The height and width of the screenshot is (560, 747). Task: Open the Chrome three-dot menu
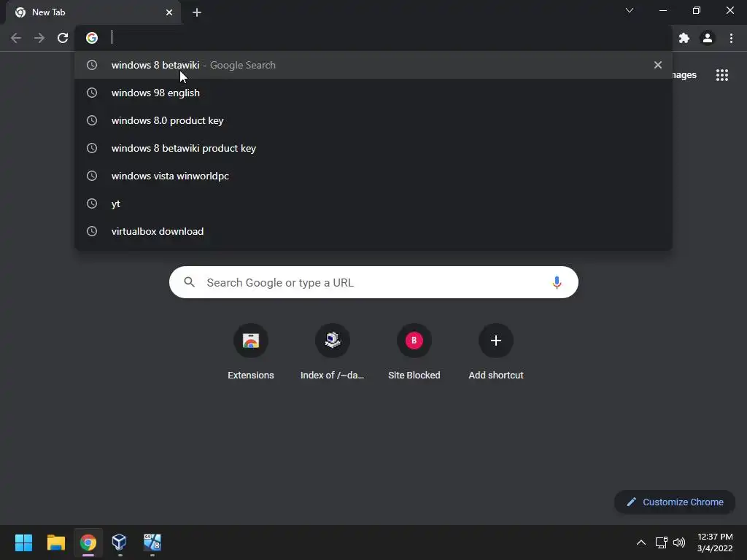click(x=731, y=38)
